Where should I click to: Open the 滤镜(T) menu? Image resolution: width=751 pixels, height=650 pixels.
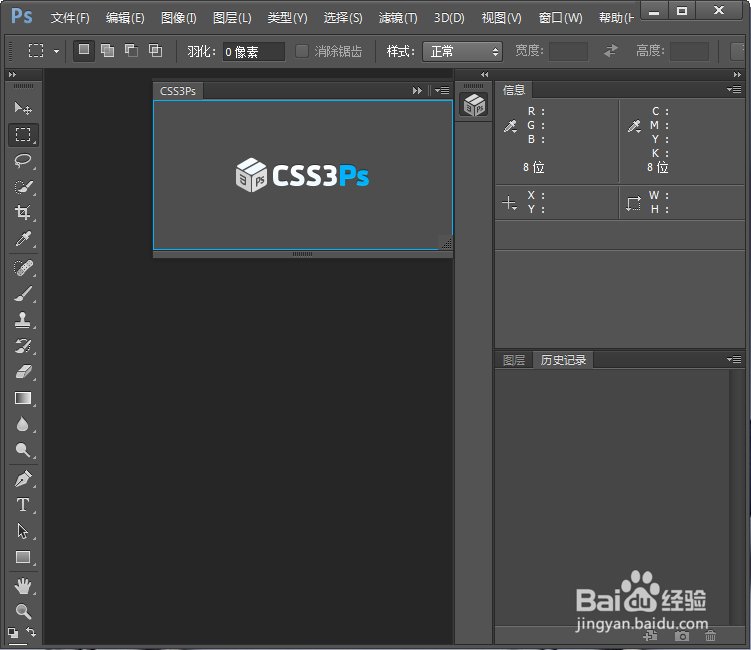tap(398, 18)
